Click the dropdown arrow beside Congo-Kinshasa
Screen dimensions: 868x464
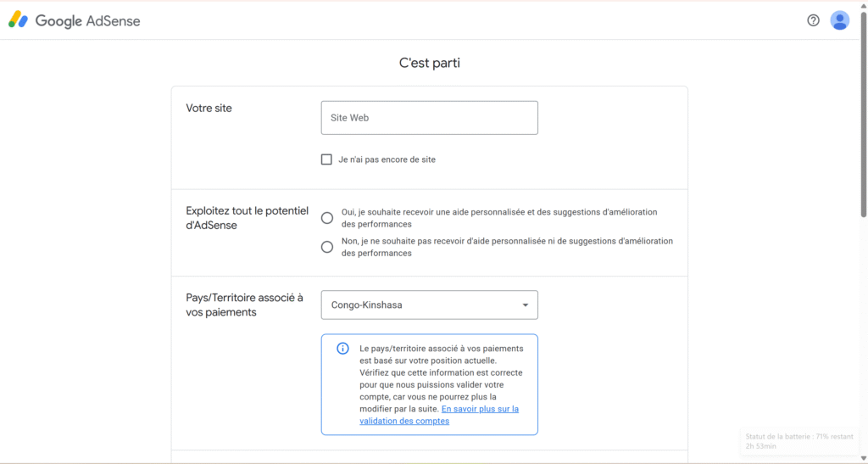[x=525, y=305]
